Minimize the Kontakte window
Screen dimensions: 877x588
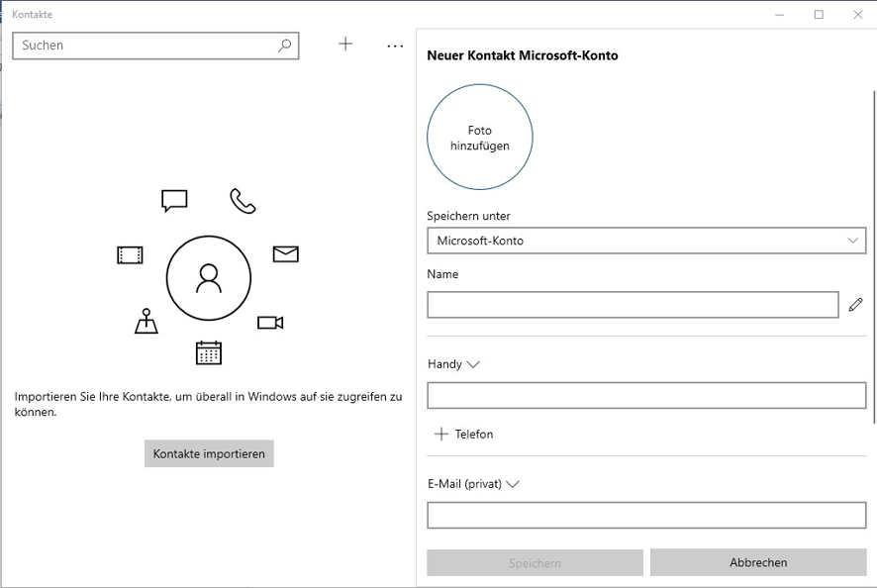(x=779, y=15)
